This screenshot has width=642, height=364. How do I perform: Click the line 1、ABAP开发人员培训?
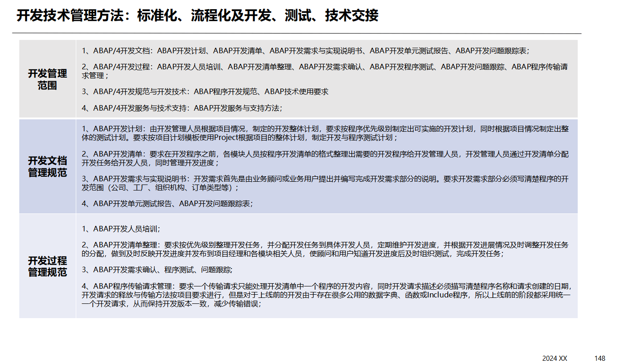121,229
